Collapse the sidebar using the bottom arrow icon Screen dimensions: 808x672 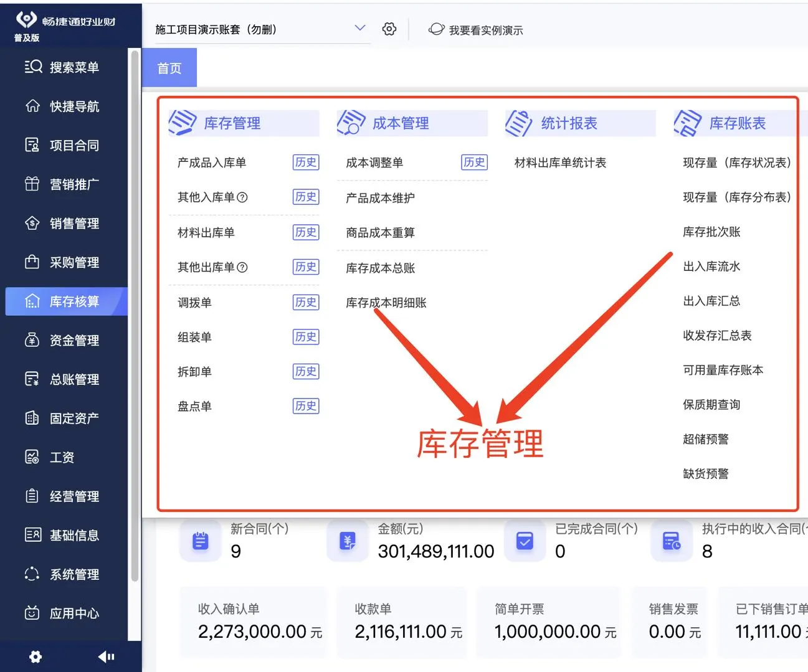[107, 656]
